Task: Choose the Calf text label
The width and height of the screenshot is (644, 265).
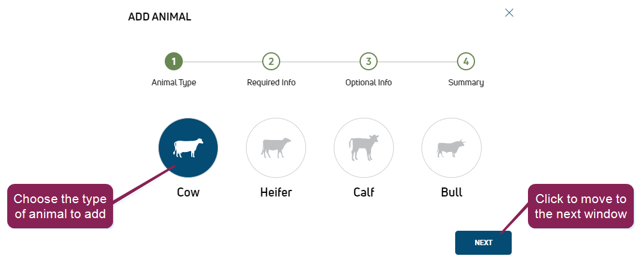Action: click(364, 193)
